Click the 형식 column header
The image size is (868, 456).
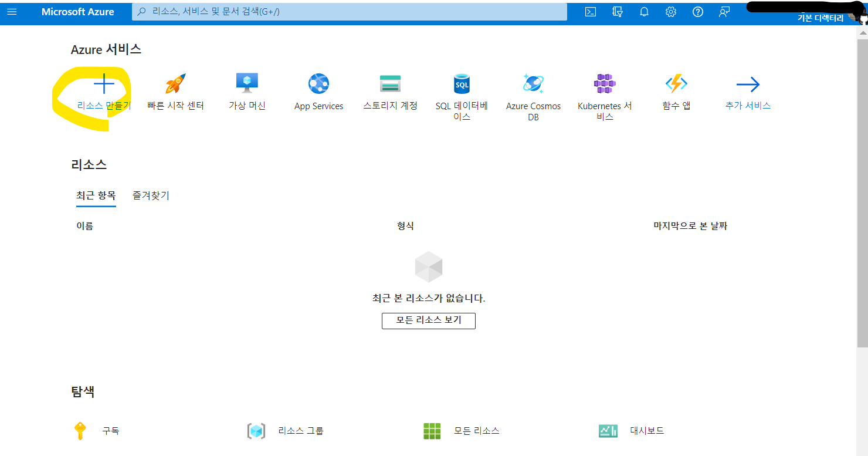[x=405, y=225]
